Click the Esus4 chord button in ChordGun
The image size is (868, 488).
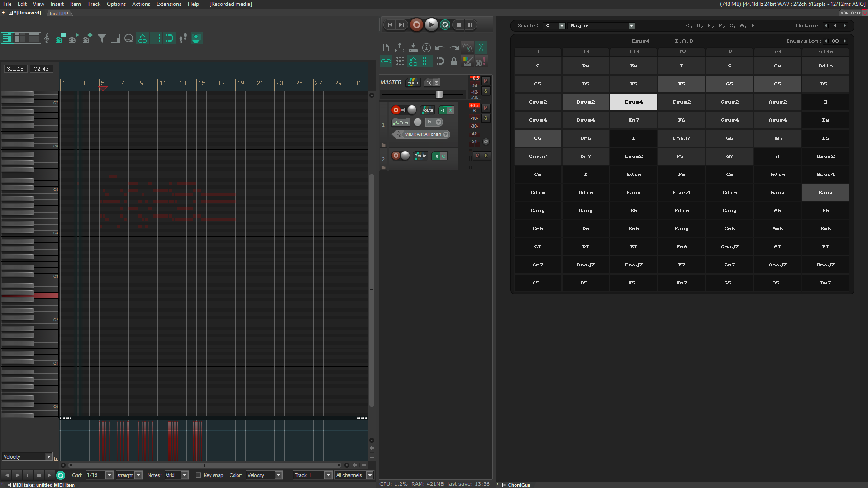point(634,102)
